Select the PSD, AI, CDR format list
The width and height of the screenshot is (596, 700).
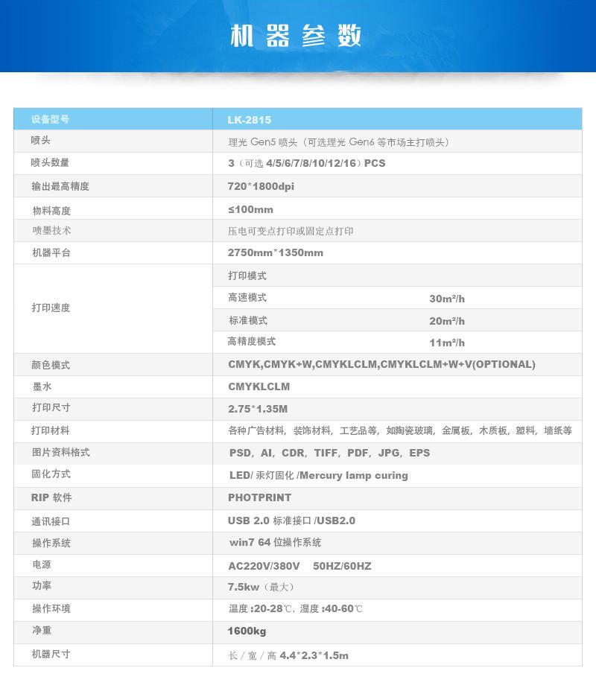pos(328,453)
